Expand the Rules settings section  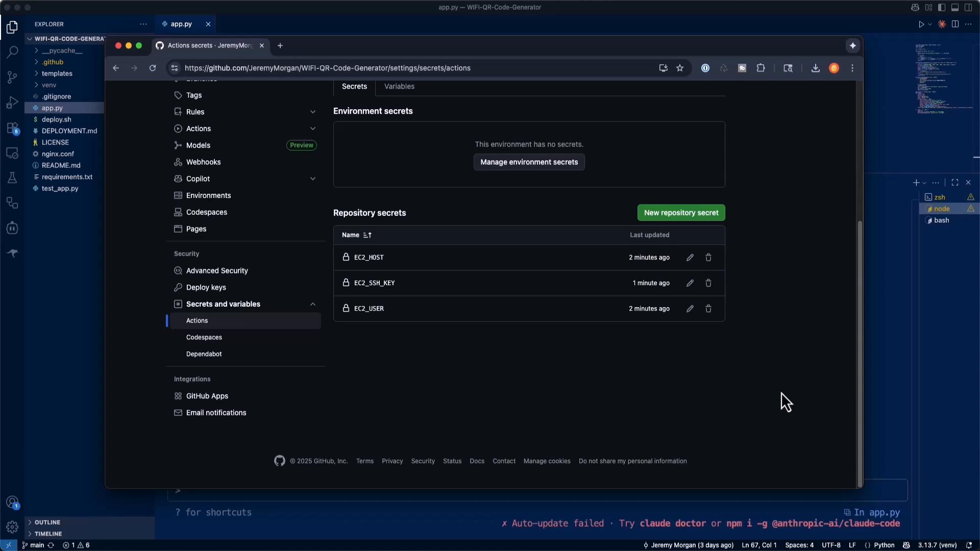(x=313, y=112)
